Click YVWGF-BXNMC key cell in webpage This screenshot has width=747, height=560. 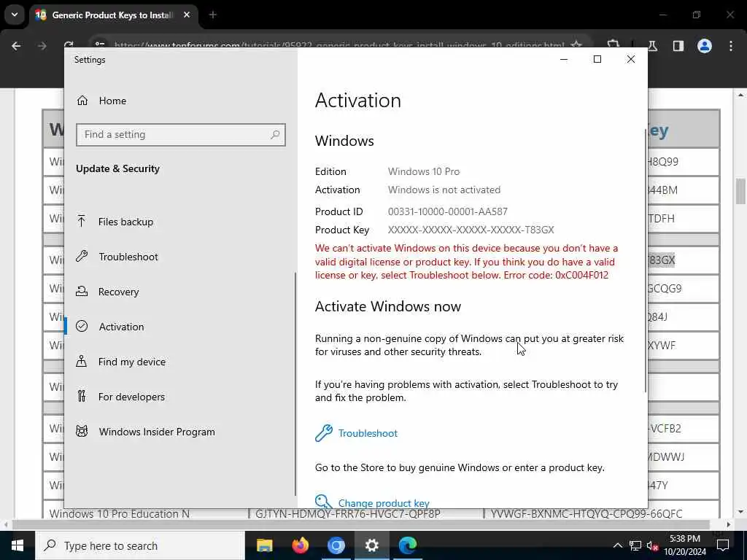coord(587,514)
